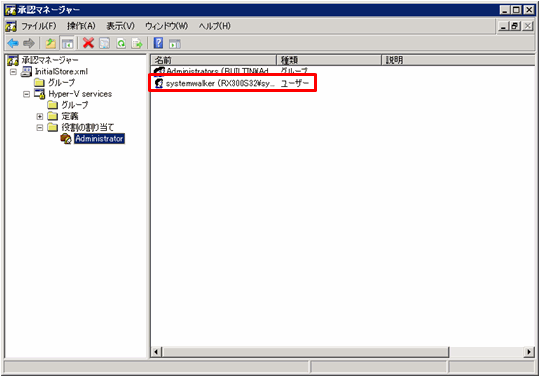
Task: Sort by the 種類 column header
Action: pyautogui.click(x=329, y=60)
